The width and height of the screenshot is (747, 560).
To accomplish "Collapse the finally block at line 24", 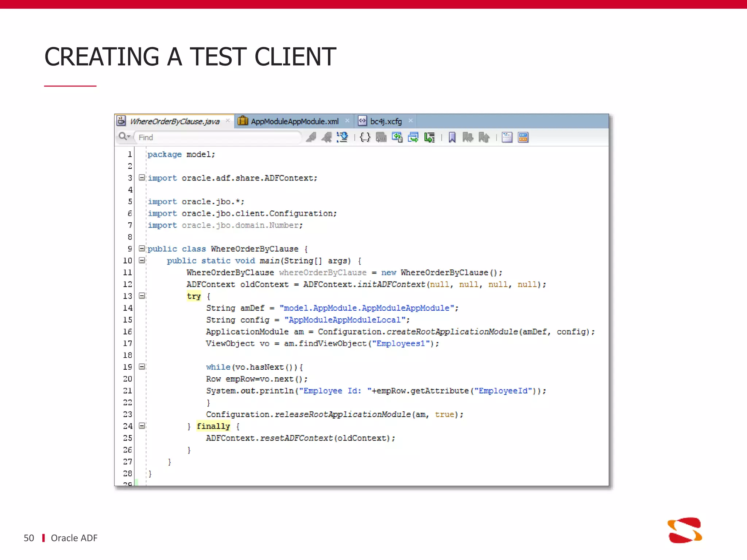I will pyautogui.click(x=142, y=425).
